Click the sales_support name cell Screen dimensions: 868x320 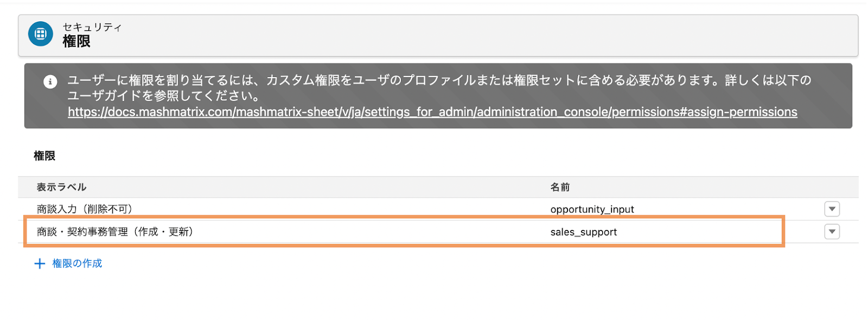point(584,232)
